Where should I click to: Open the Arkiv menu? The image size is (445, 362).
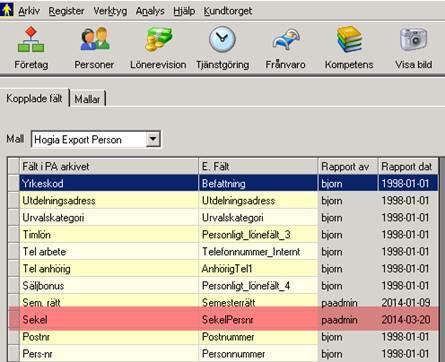click(29, 11)
